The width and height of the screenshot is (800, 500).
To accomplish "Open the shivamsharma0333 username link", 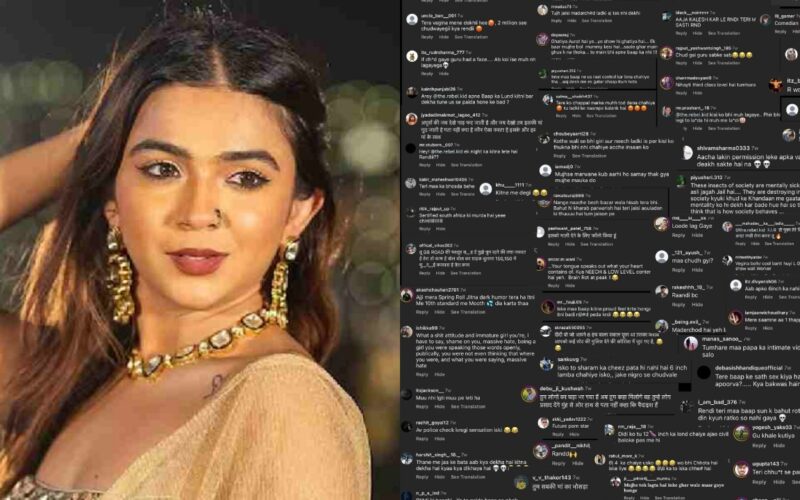I will tap(723, 148).
